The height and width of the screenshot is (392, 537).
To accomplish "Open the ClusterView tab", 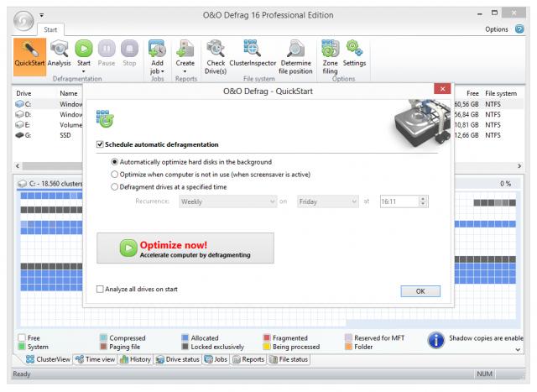I will (x=49, y=359).
